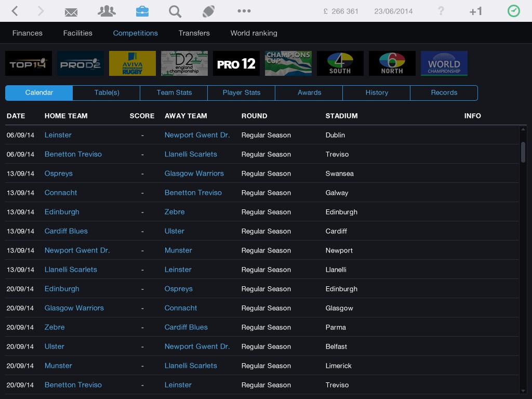Go to the World ranking section
Screen dimensions: 532x399
point(254,33)
